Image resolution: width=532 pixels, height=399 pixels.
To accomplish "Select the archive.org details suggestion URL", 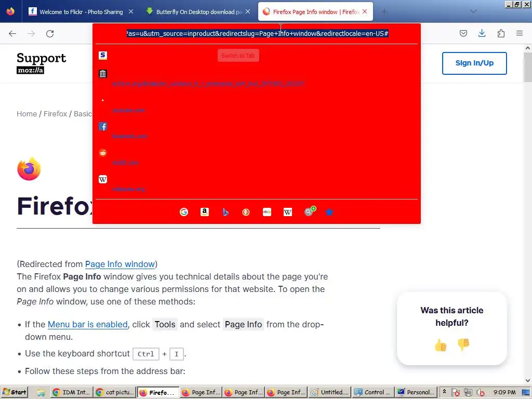I will point(208,84).
